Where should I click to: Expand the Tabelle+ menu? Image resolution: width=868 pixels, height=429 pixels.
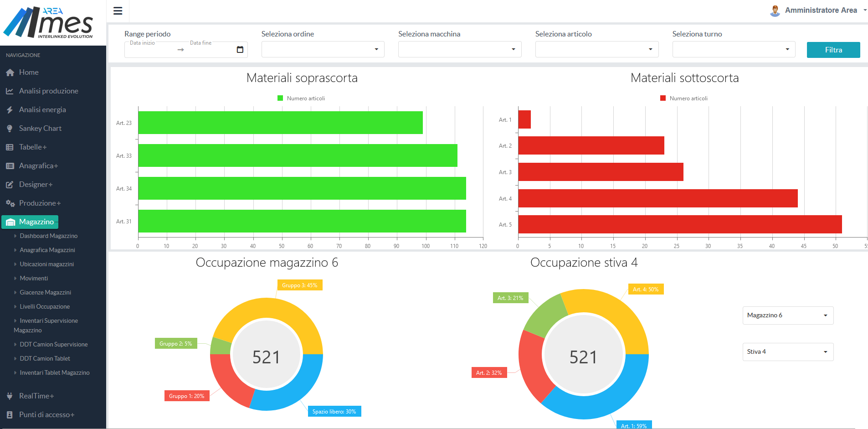point(33,147)
